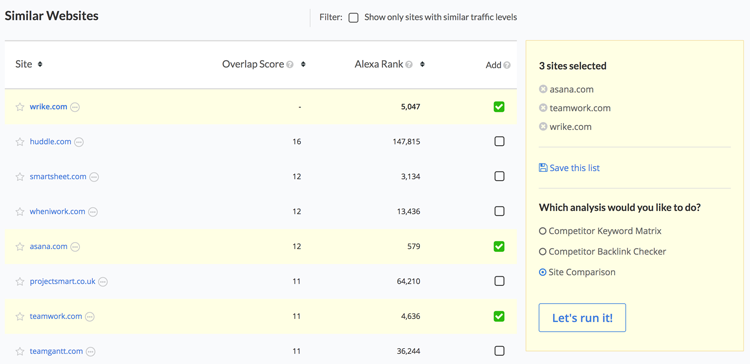750x364 pixels.
Task: Star the projectsmart.co.uk row
Action: coord(20,282)
